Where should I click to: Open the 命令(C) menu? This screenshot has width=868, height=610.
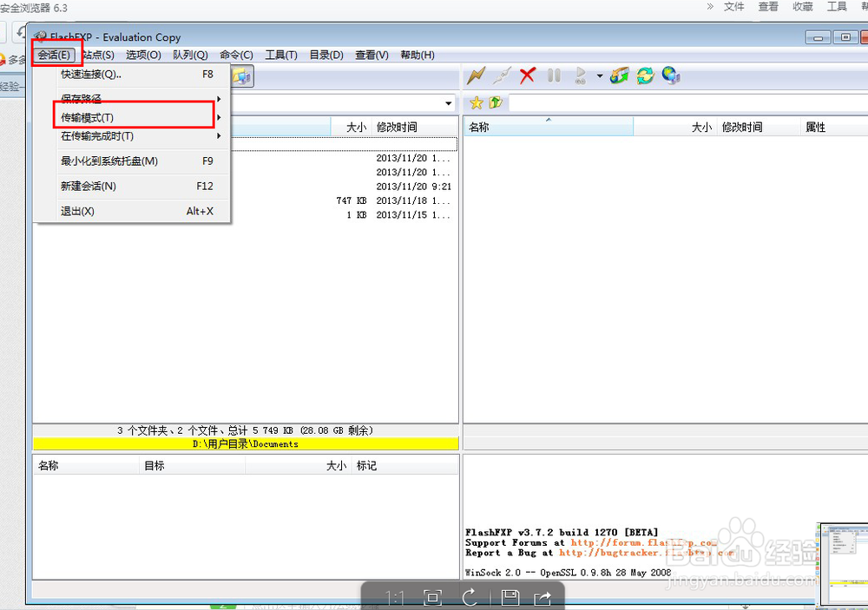point(236,55)
